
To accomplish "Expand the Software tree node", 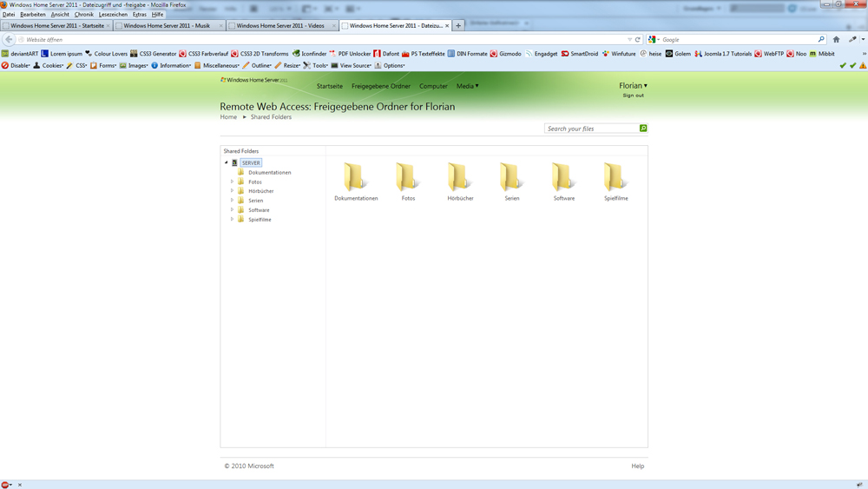I will click(x=232, y=209).
